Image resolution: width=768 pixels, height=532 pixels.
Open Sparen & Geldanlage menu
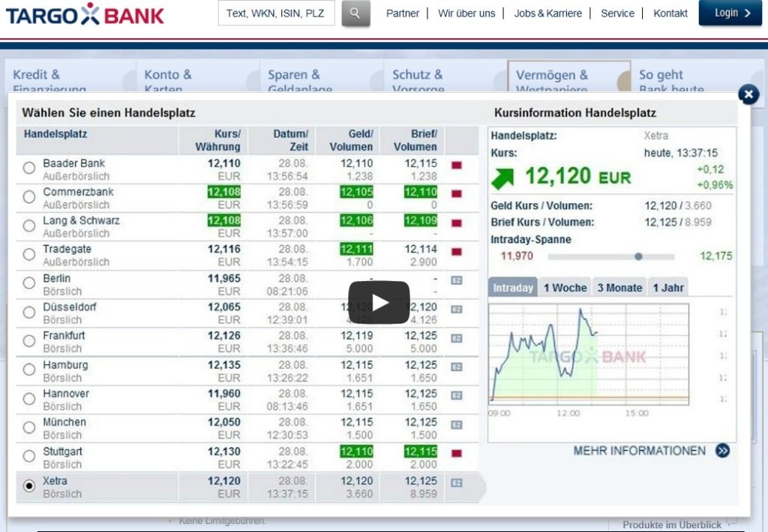321,77
